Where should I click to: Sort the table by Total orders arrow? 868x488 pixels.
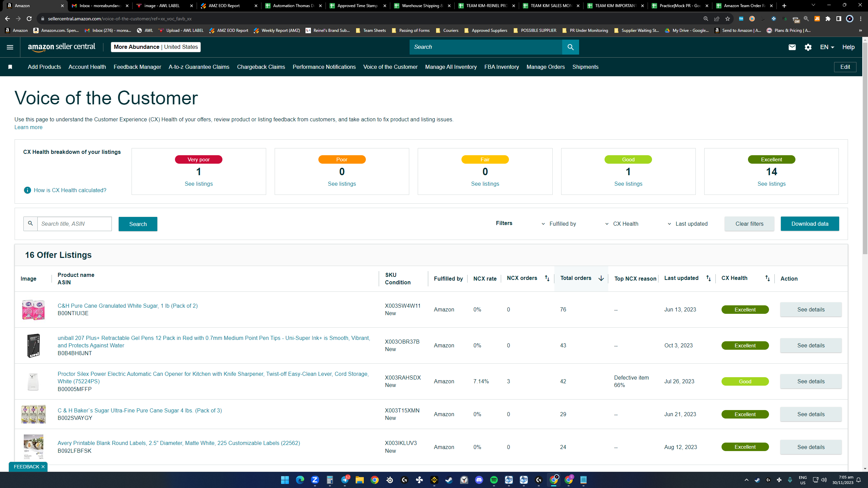pyautogui.click(x=601, y=278)
